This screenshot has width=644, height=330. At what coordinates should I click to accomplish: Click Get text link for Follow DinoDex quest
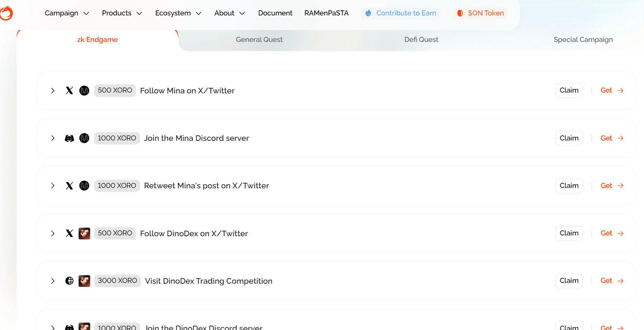click(x=606, y=233)
